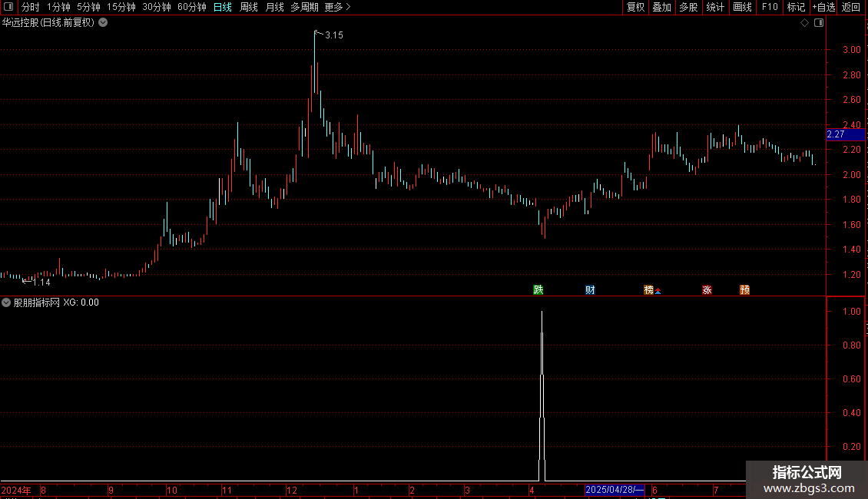Select the 1分钟 period tab

pyautogui.click(x=58, y=7)
